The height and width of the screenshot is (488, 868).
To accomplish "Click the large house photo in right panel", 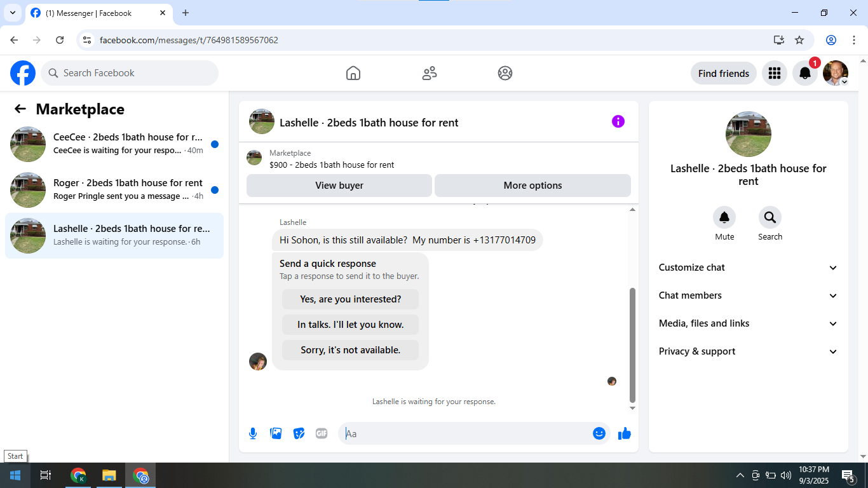I will (x=749, y=134).
